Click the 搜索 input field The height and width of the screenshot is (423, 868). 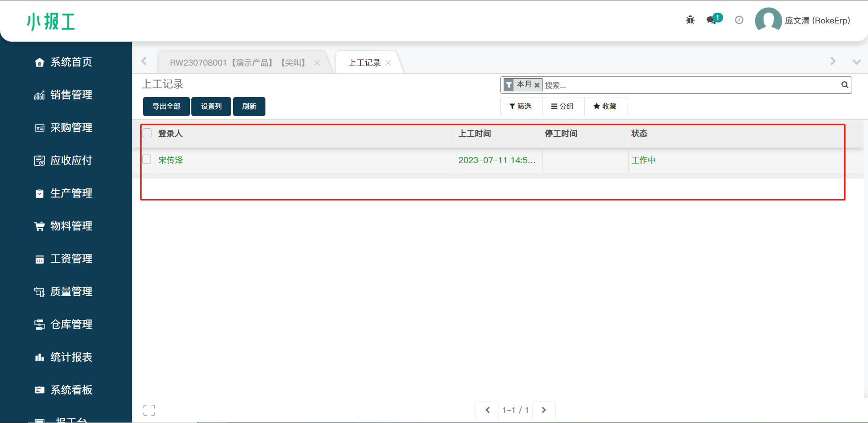(689, 85)
